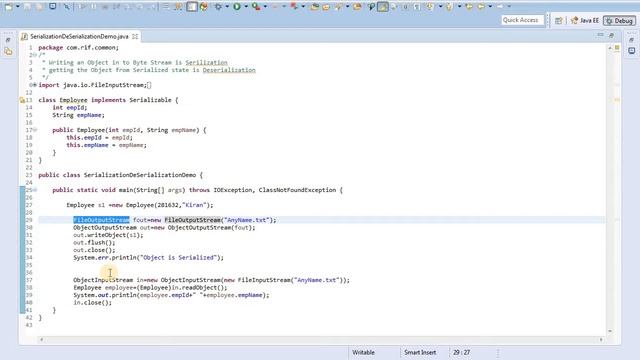Click the second icon in left sidebar
Viewport: 640px width, 360px height.
[x=8, y=52]
